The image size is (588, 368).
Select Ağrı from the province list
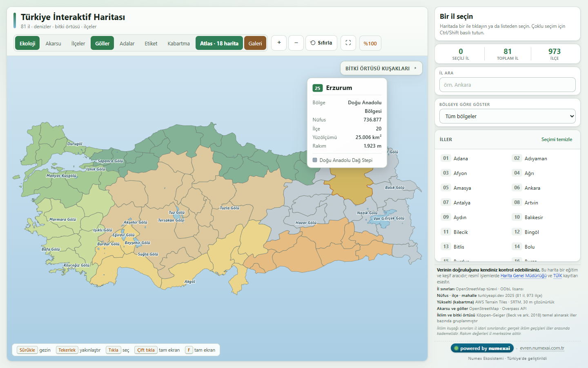coord(544,173)
